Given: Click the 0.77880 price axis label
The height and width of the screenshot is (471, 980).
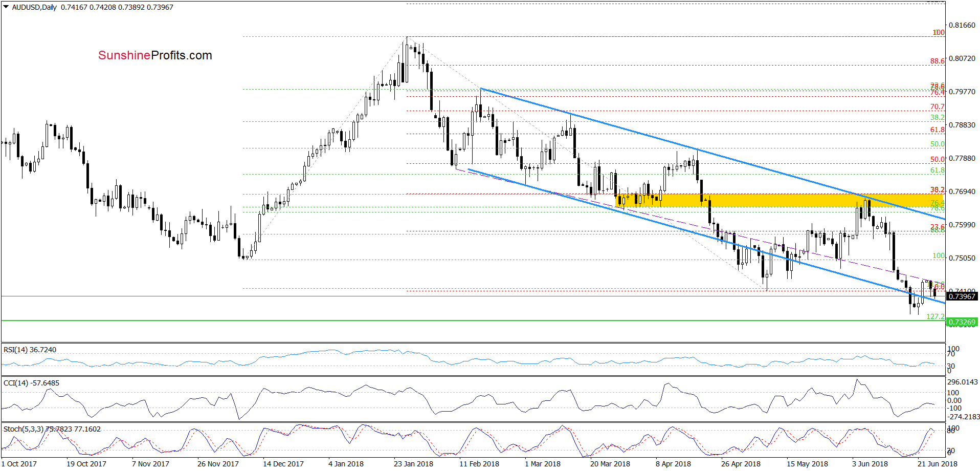Looking at the screenshot, I should click(962, 158).
